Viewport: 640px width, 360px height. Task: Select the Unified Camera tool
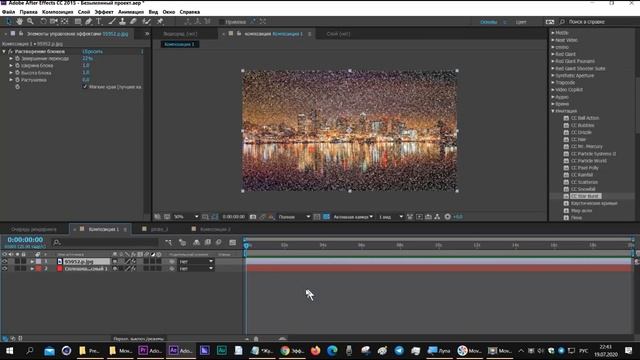pos(53,21)
